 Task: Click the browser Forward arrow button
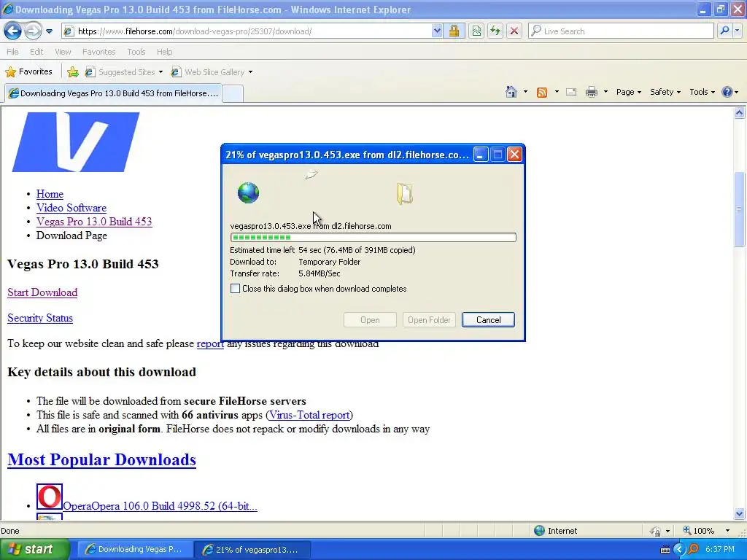pyautogui.click(x=32, y=31)
